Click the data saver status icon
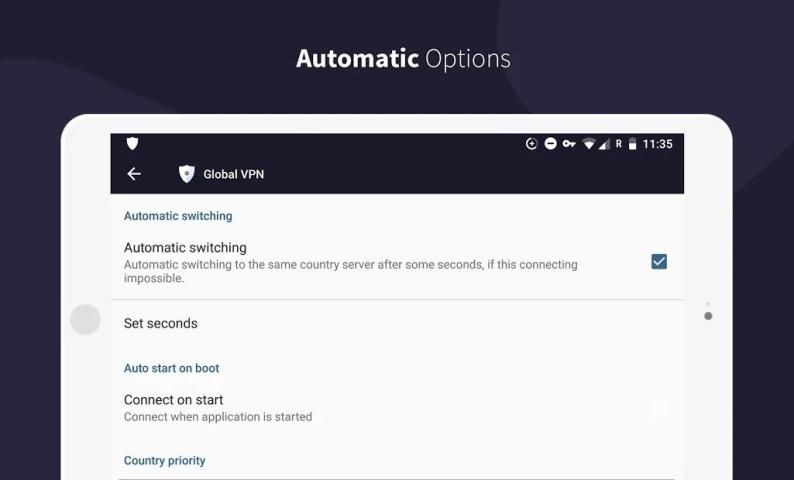Image resolution: width=794 pixels, height=480 pixels. [x=532, y=144]
